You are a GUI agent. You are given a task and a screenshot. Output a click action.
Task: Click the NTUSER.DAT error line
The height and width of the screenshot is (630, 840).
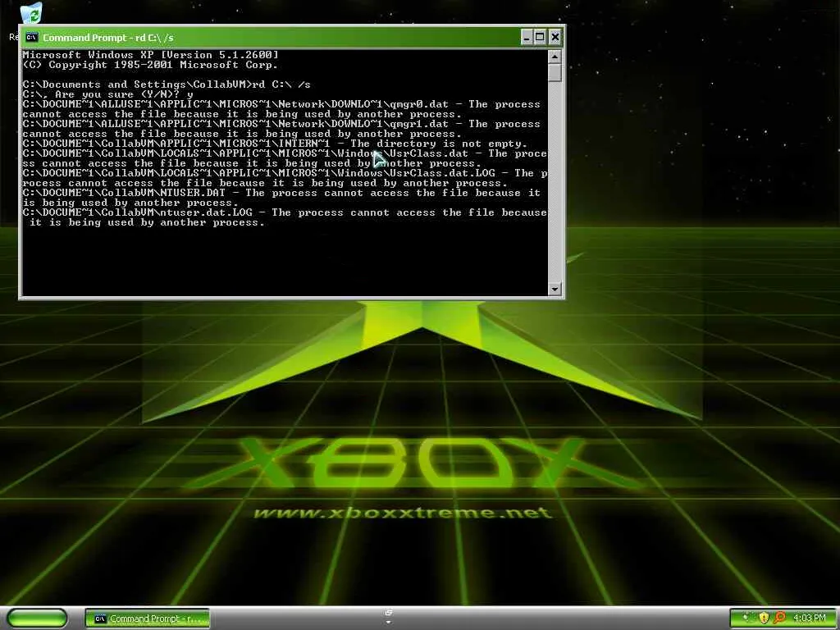(282, 198)
